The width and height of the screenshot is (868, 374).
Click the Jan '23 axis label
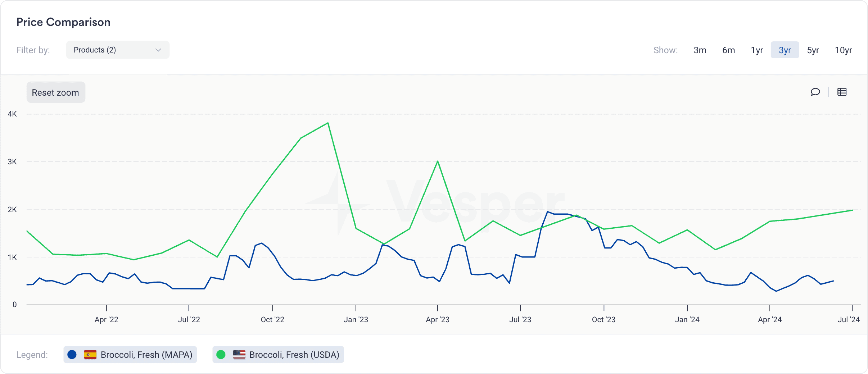[356, 319]
